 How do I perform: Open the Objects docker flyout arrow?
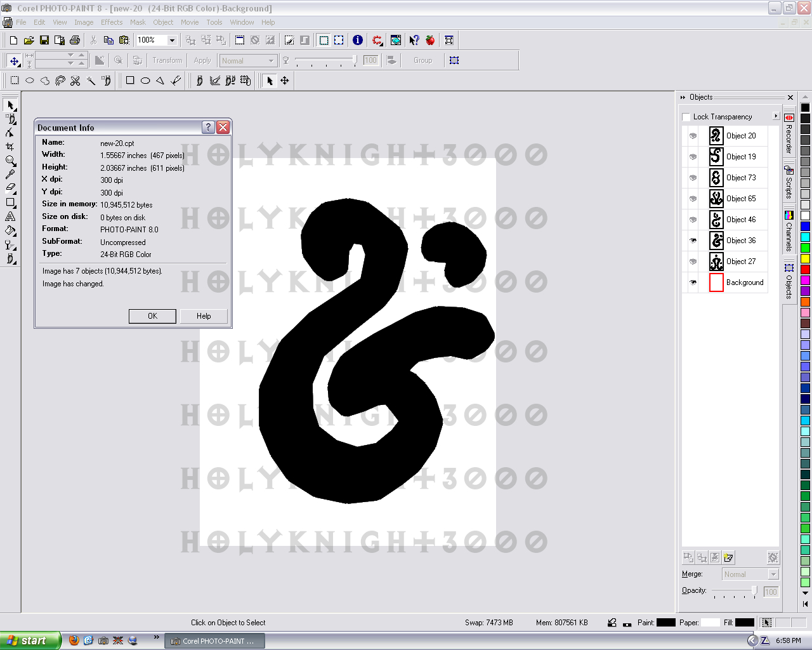click(776, 116)
